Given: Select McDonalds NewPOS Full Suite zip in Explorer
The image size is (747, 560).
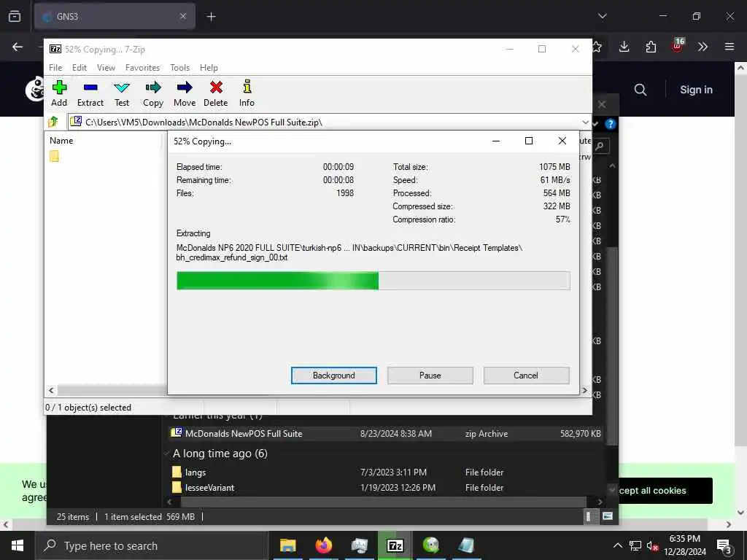Looking at the screenshot, I should point(386,433).
